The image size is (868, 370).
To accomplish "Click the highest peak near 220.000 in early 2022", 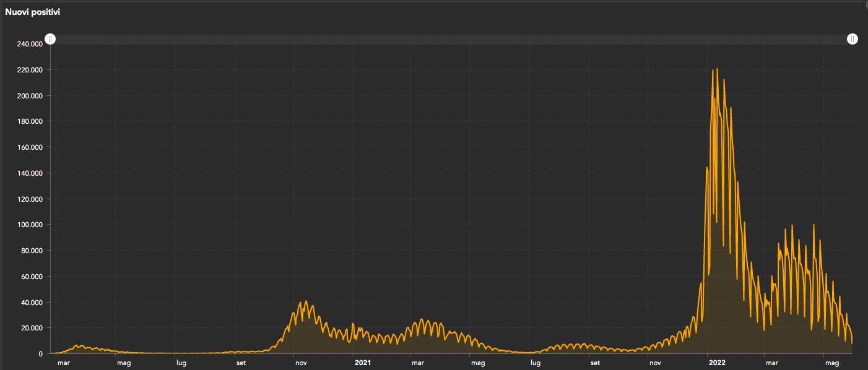I will pyautogui.click(x=717, y=69).
